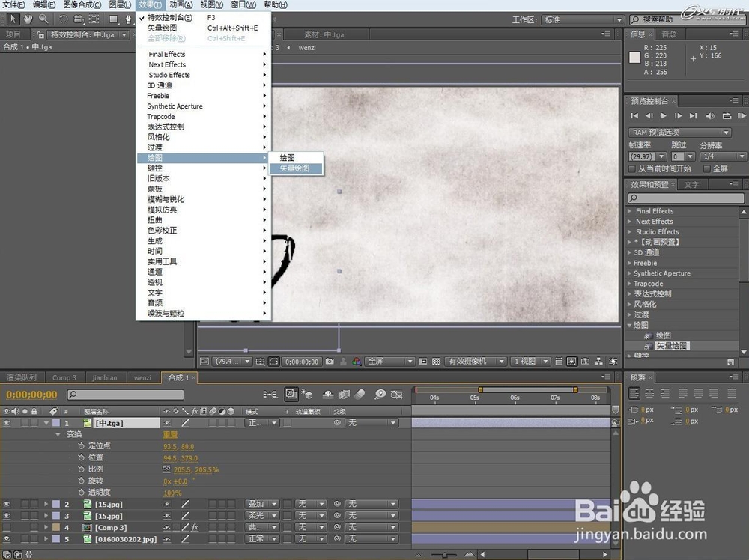Click timeline search field

tap(126, 395)
